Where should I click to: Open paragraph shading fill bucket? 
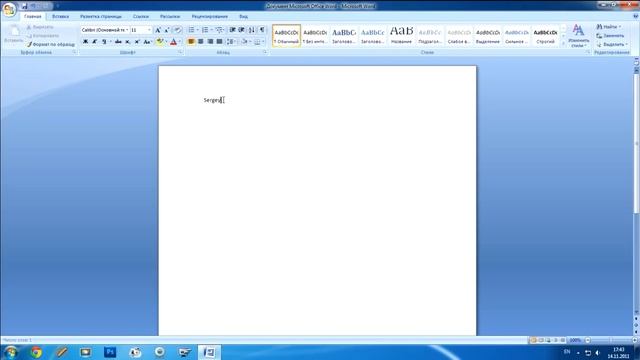tap(244, 42)
